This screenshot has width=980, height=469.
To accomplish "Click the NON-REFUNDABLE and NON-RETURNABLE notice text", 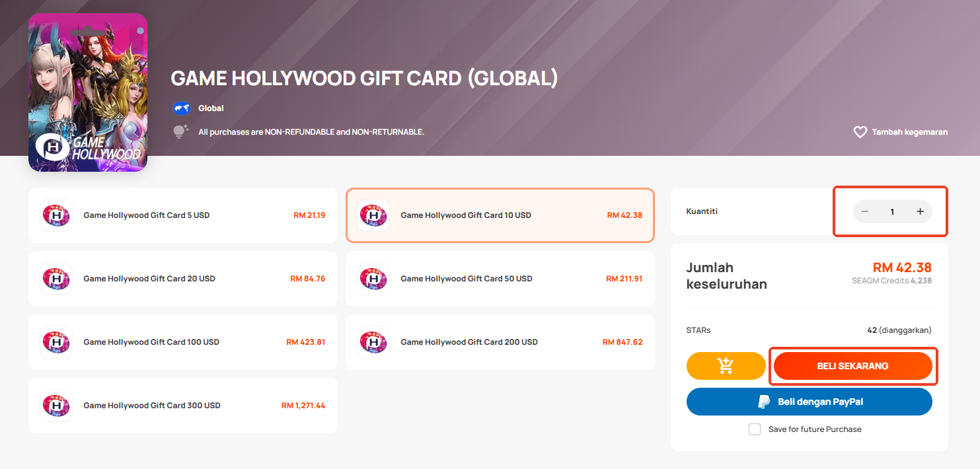I will coord(311,132).
